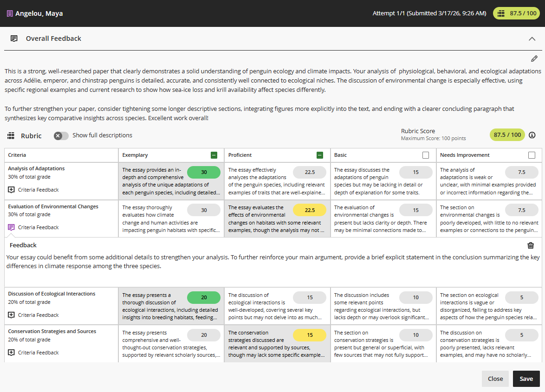The height and width of the screenshot is (392, 545).
Task: Click Exemplary description cell for Conservation Strategies
Action: [171, 344]
